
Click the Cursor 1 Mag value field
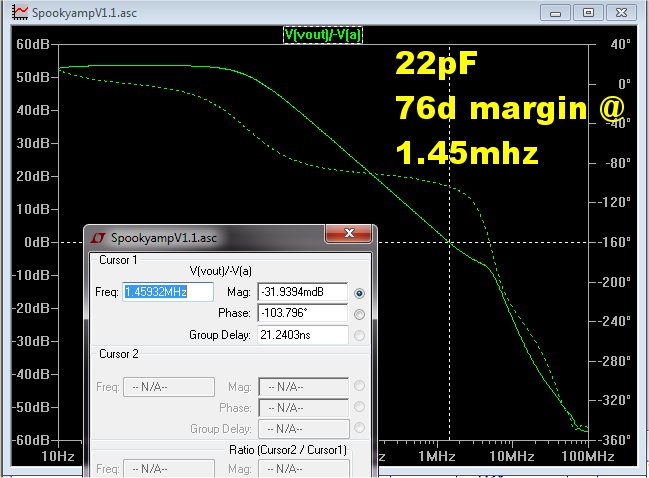(x=303, y=292)
